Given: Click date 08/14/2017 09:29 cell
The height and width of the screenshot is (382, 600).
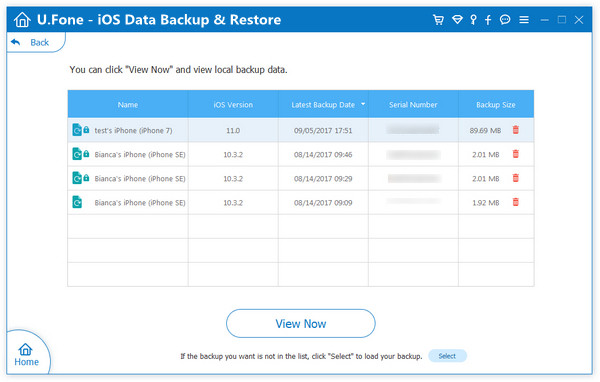Looking at the screenshot, I should click(x=323, y=179).
